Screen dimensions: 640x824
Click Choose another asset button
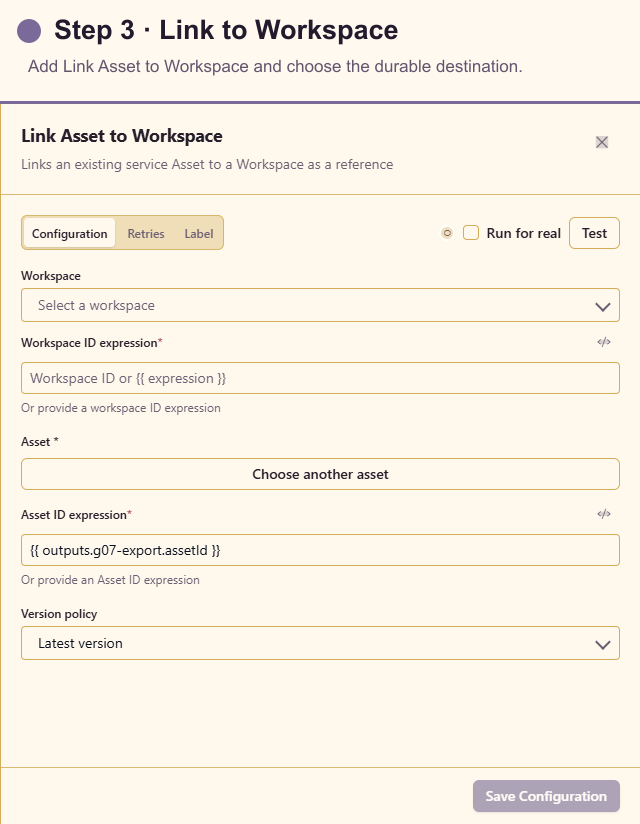point(321,474)
